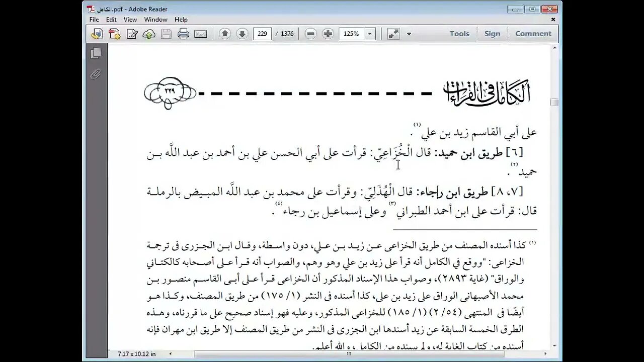Open the File menu
Viewport: 644px width, 362px height.
(94, 20)
